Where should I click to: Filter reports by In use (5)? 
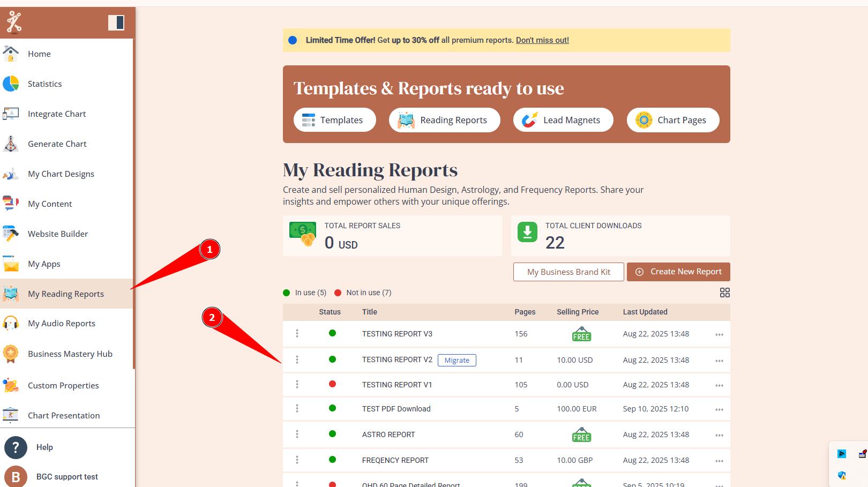click(x=305, y=293)
